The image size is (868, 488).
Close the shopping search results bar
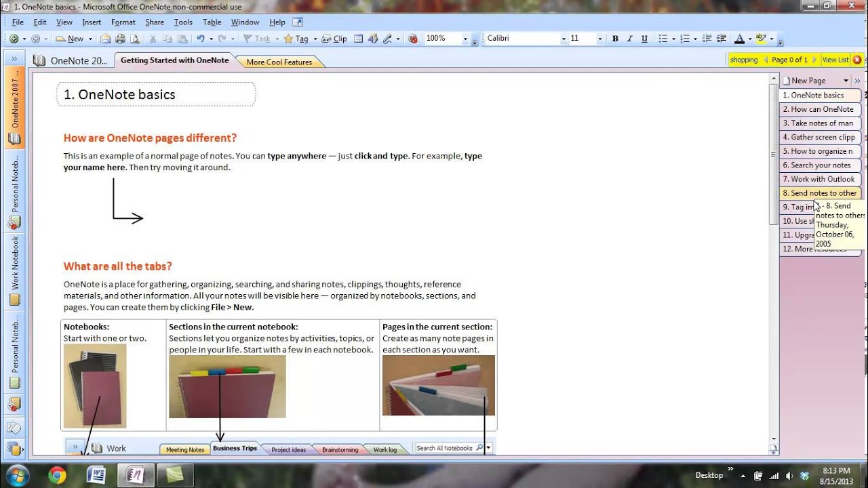click(x=857, y=60)
